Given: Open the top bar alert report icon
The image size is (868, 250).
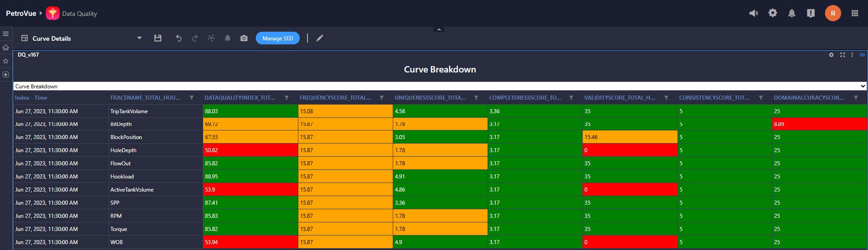Looking at the screenshot, I should [x=811, y=14].
